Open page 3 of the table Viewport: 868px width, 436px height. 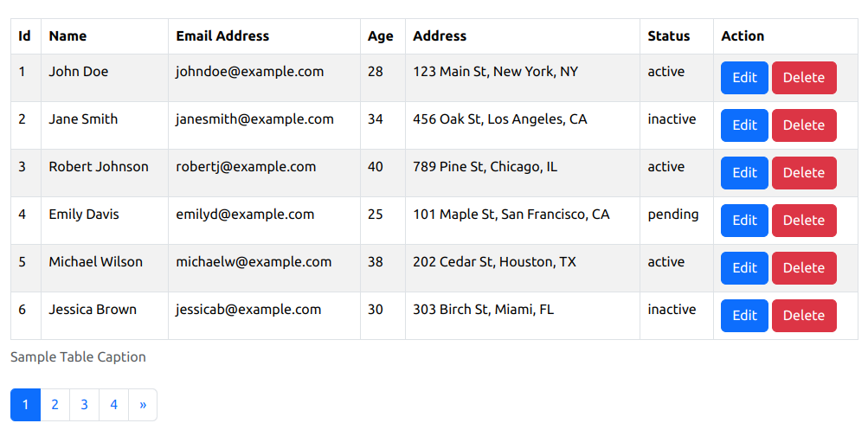click(84, 405)
